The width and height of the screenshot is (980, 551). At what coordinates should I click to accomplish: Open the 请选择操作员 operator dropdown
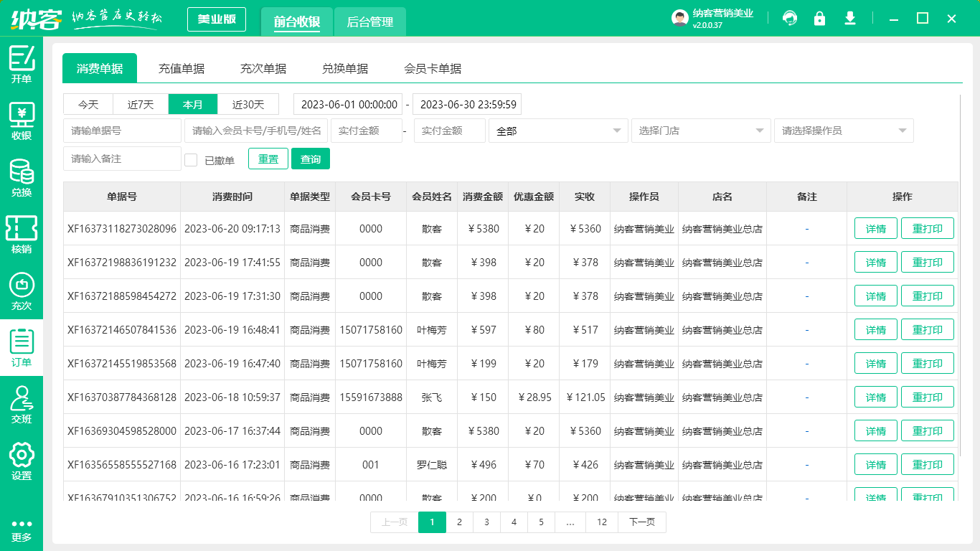[x=844, y=131]
